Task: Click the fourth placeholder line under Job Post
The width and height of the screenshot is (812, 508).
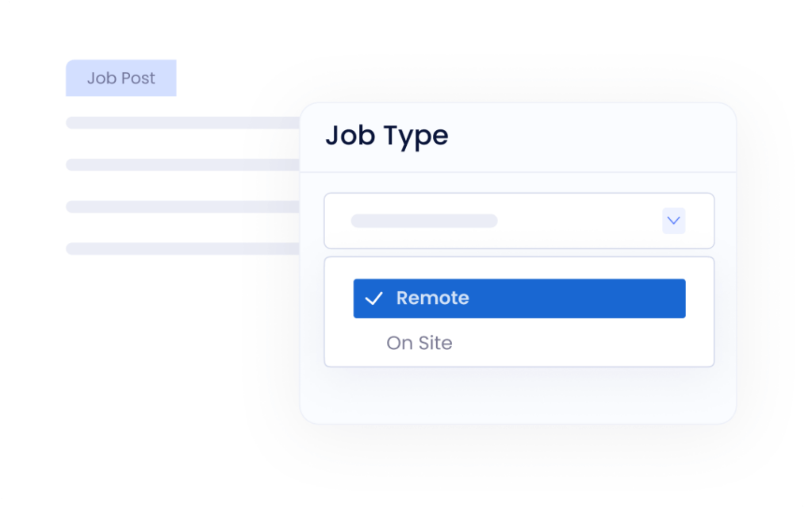Action: [x=182, y=249]
